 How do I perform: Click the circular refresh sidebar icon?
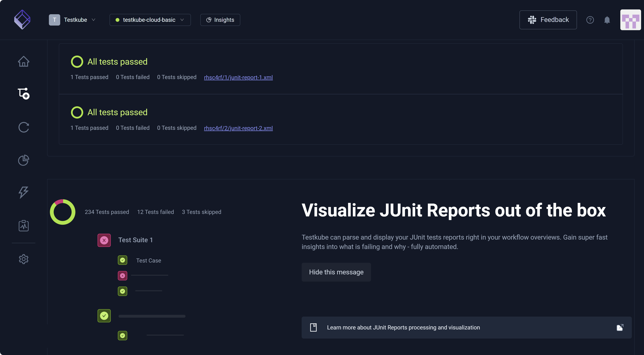[23, 127]
